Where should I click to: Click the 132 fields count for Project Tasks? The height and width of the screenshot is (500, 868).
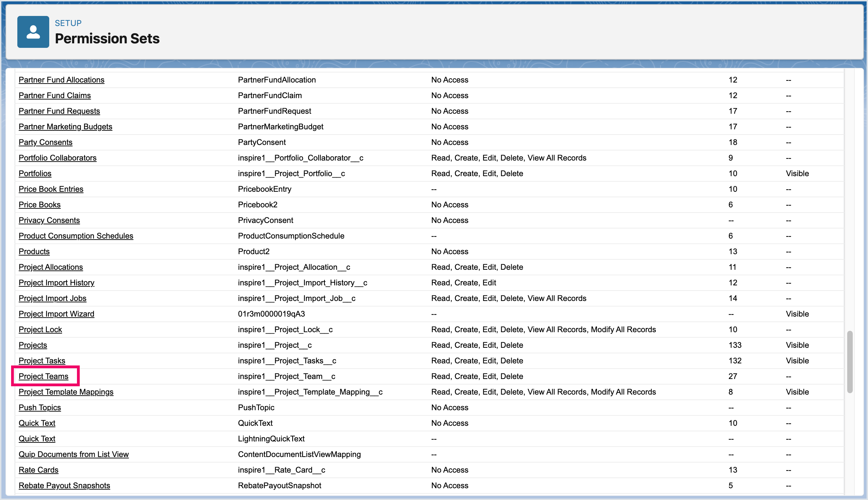click(735, 361)
